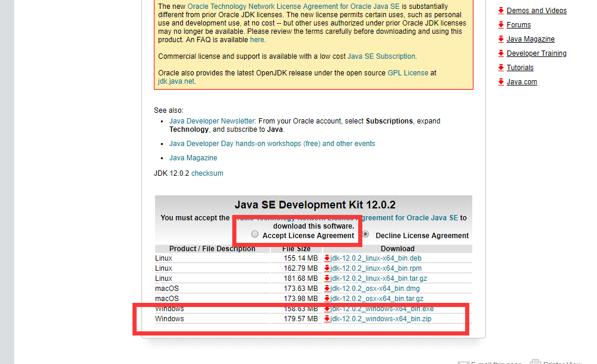Click the red arrow icon beside Forums
Image resolution: width=597 pixels, height=364 pixels.
pyautogui.click(x=501, y=25)
